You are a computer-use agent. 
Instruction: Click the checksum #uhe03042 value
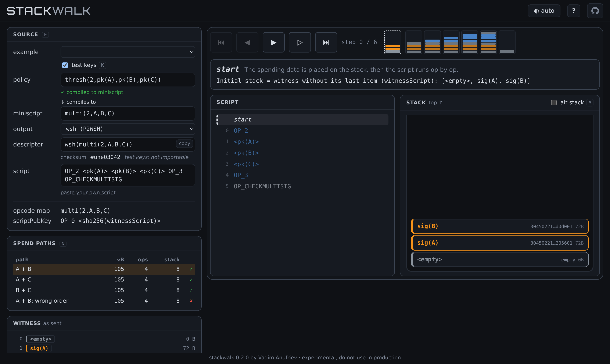(x=105, y=157)
